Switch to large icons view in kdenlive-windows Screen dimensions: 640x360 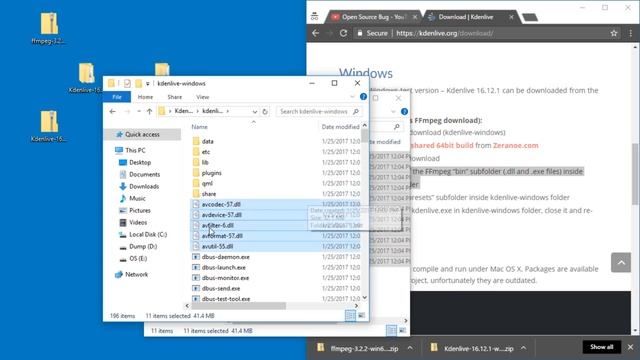pyautogui.click(x=362, y=316)
